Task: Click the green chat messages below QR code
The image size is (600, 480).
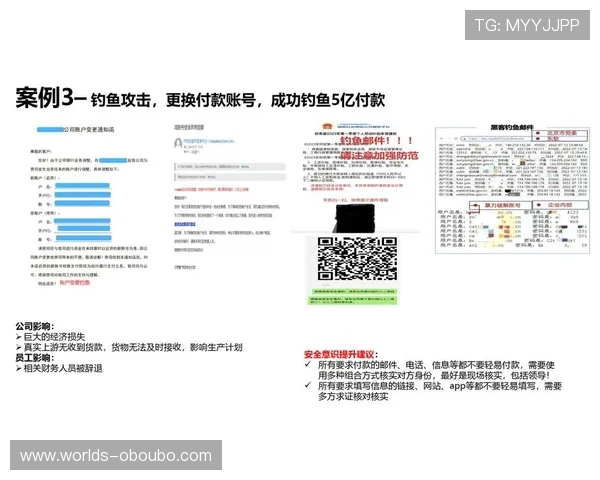Action: click(353, 297)
